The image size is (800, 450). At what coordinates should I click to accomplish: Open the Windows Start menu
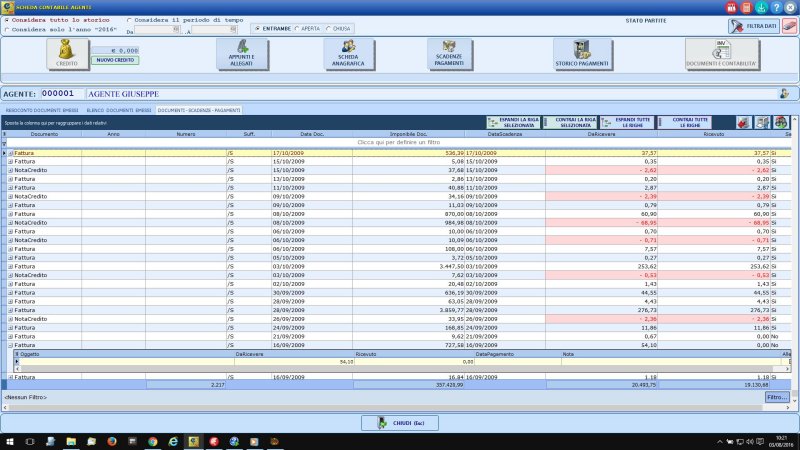[x=9, y=441]
